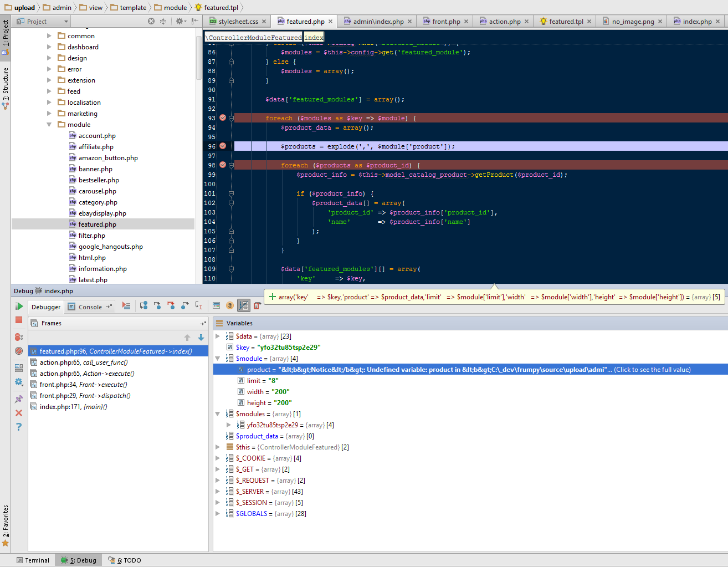Move to next frame with down arrow

201,338
